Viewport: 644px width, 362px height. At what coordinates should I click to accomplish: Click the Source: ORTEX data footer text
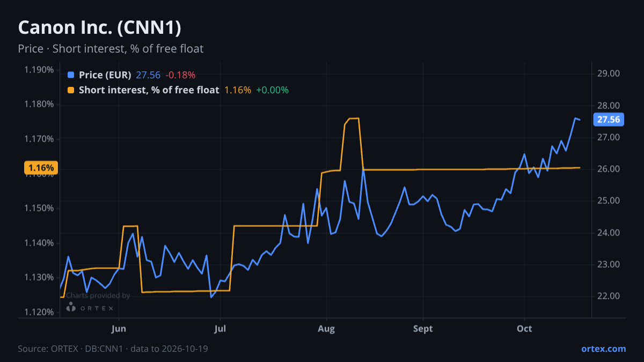[113, 349]
